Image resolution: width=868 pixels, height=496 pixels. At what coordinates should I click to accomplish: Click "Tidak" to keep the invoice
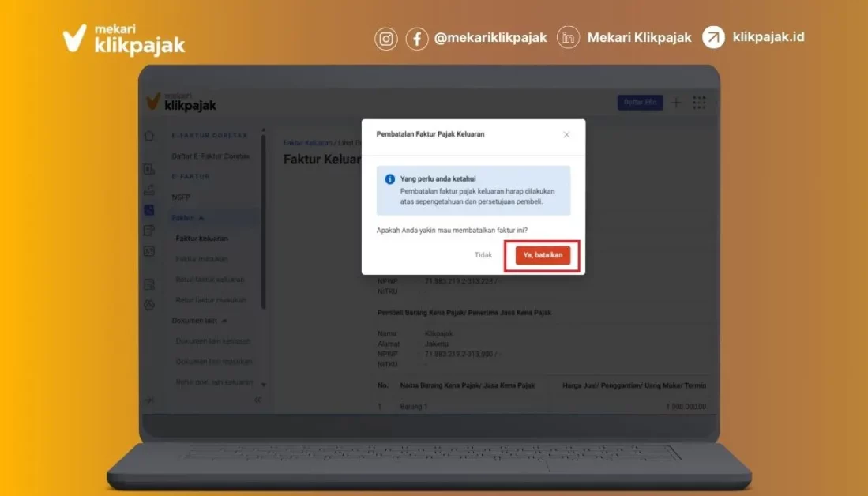click(x=483, y=255)
